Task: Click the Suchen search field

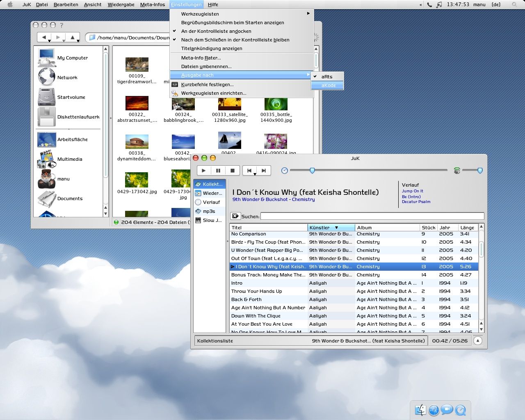Action: (x=372, y=216)
